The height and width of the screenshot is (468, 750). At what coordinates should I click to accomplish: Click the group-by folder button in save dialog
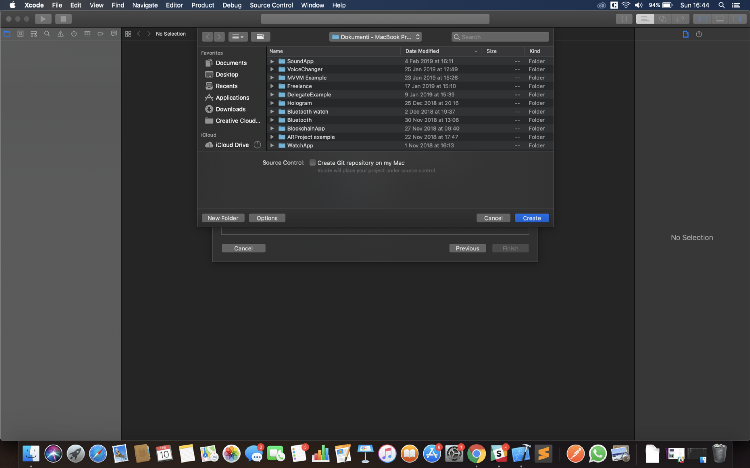pos(260,37)
